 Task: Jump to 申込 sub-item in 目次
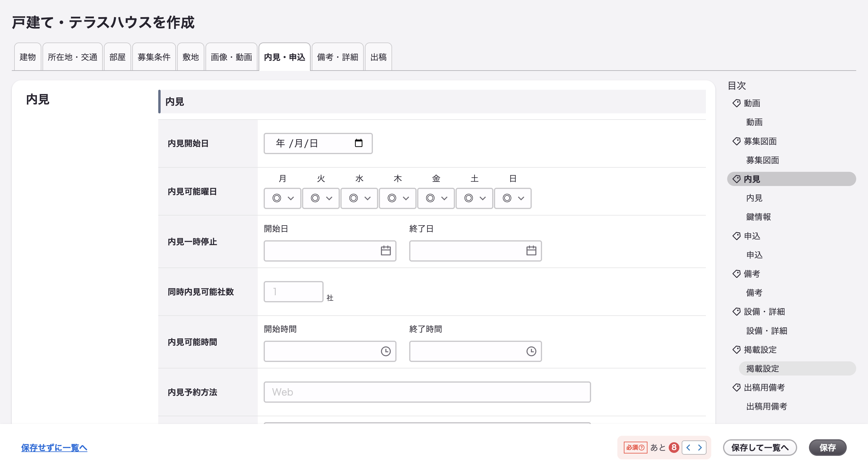click(754, 255)
